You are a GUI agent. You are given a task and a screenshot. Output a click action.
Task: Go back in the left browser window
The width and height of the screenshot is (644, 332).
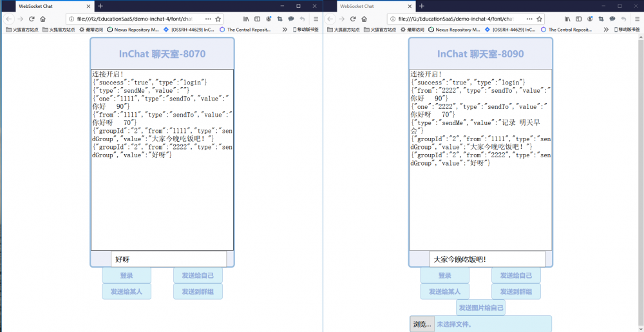tap(8, 19)
